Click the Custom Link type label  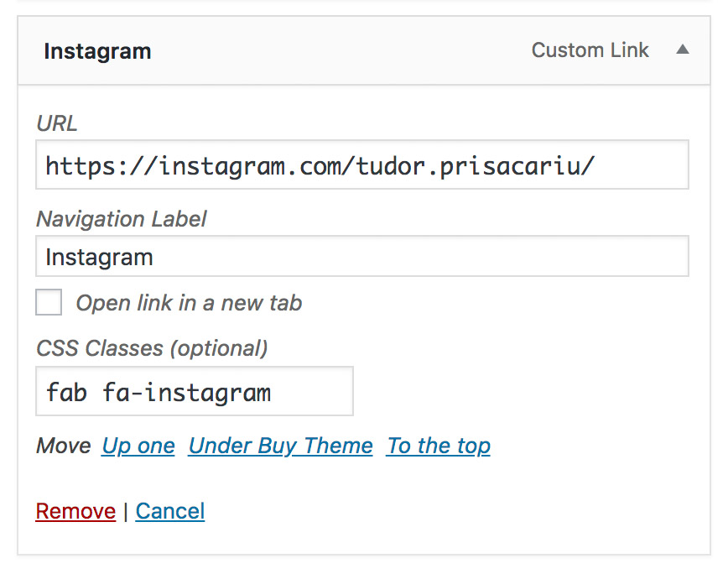590,50
